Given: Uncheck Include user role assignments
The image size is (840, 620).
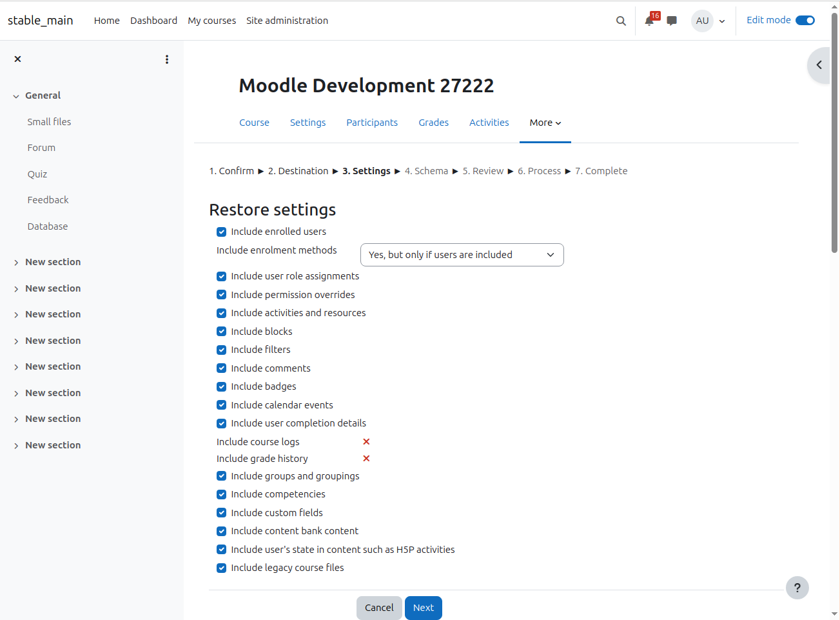Looking at the screenshot, I should 221,276.
